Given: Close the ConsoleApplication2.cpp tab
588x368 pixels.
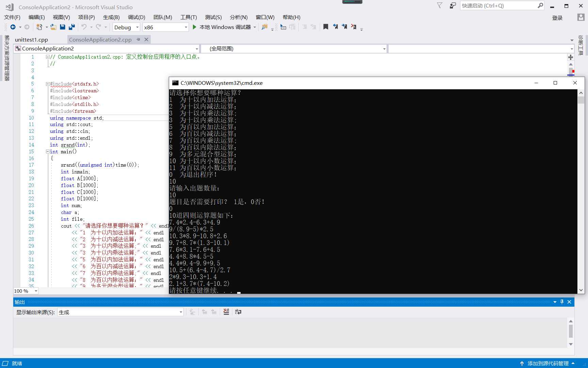Looking at the screenshot, I should pos(146,40).
